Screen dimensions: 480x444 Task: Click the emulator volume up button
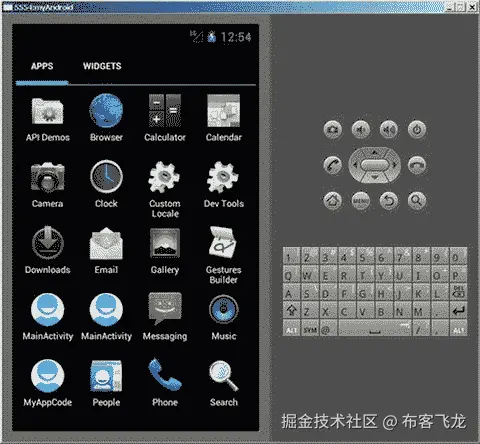(x=389, y=129)
